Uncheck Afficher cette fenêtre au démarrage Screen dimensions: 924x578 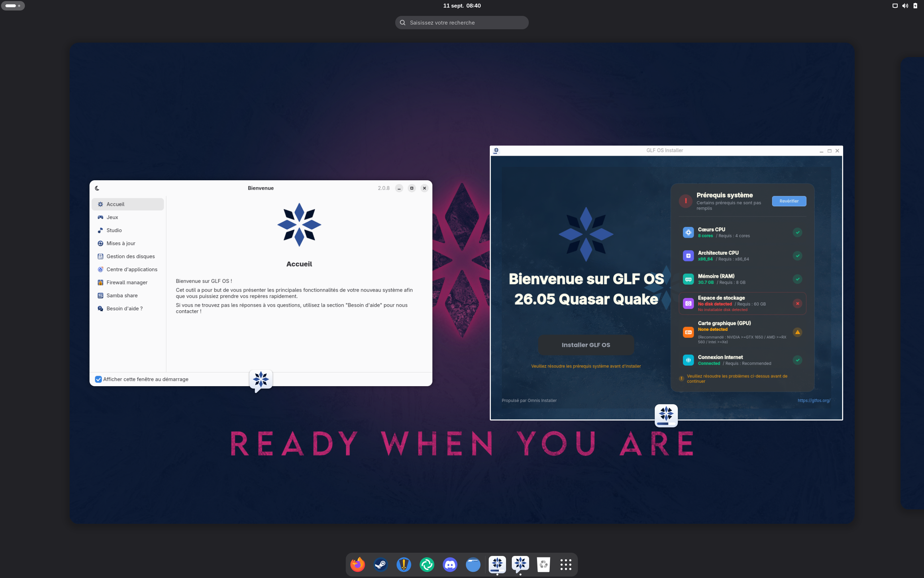pyautogui.click(x=98, y=379)
